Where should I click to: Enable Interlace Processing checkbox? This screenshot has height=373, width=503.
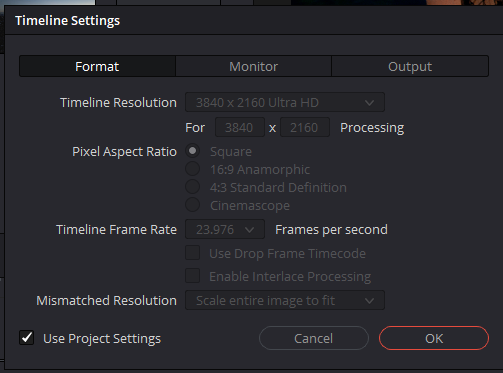tap(193, 276)
